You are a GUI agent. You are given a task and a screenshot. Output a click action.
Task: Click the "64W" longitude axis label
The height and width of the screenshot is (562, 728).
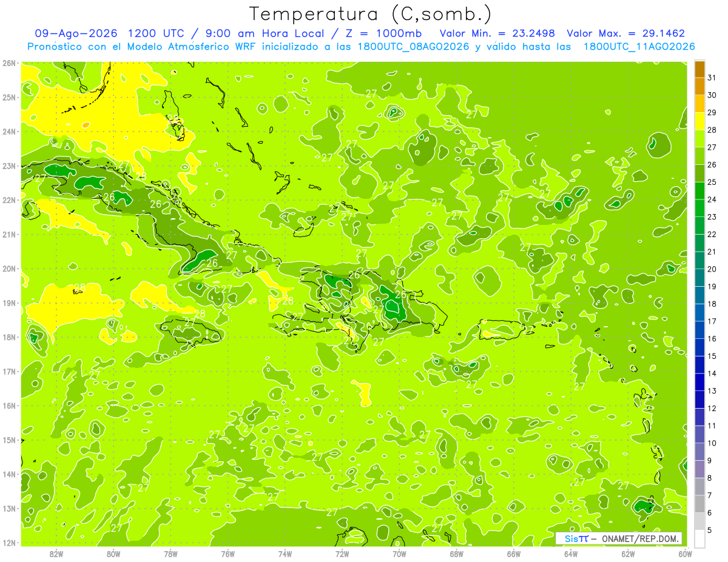571,554
